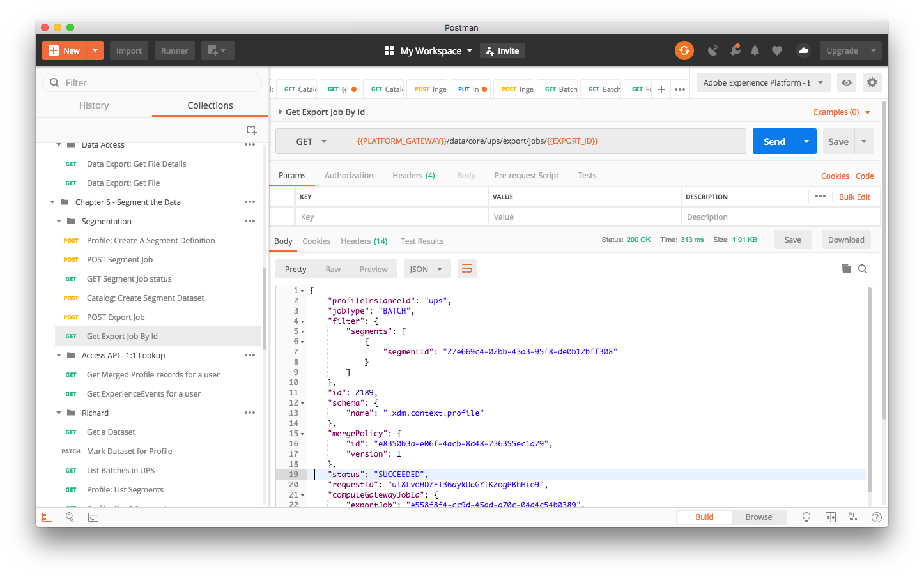
Task: Switch to Build mode
Action: point(704,517)
